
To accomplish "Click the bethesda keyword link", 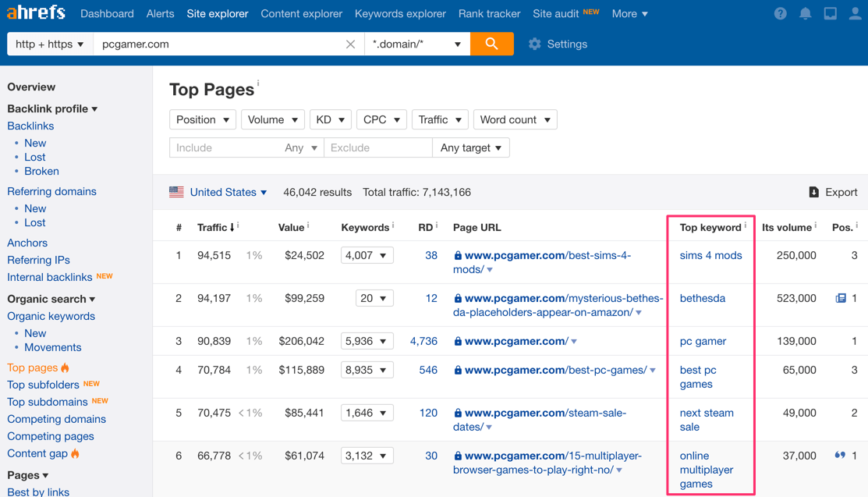I will coord(703,298).
